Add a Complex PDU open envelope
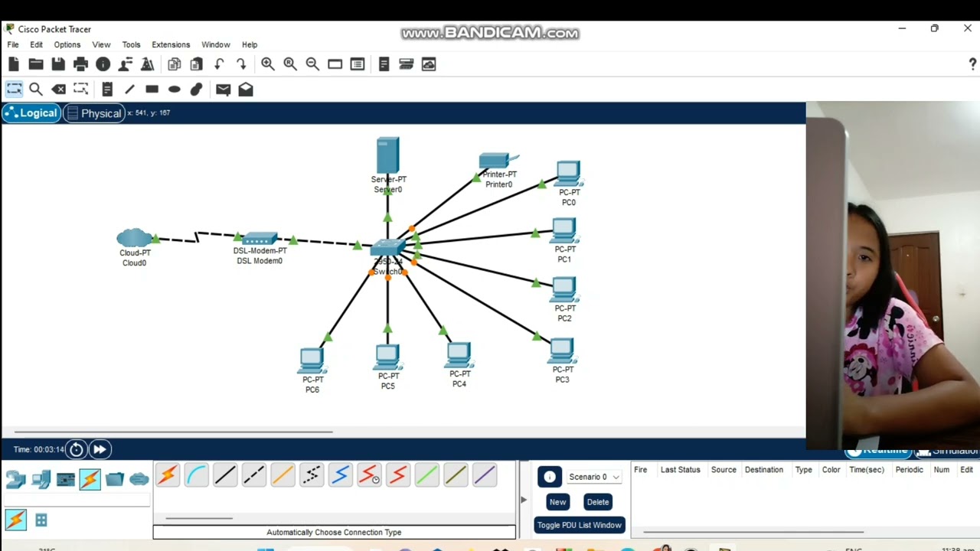Viewport: 980px width, 551px height. pyautogui.click(x=246, y=90)
